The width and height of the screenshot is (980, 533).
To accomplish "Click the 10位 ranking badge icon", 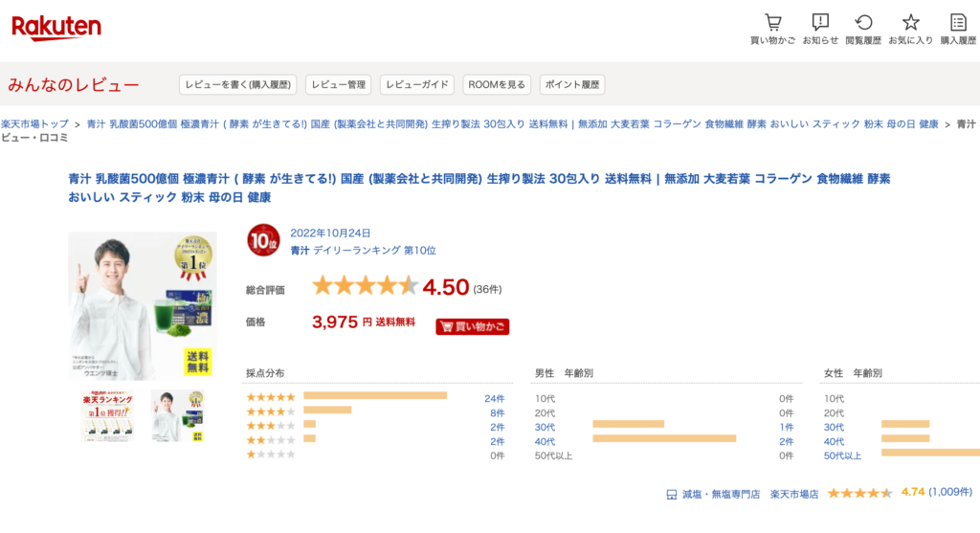I will tap(263, 240).
